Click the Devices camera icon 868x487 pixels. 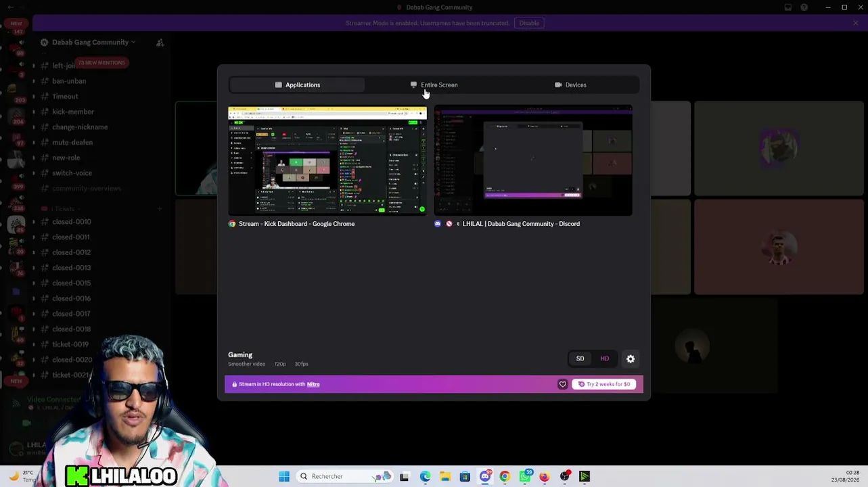558,85
